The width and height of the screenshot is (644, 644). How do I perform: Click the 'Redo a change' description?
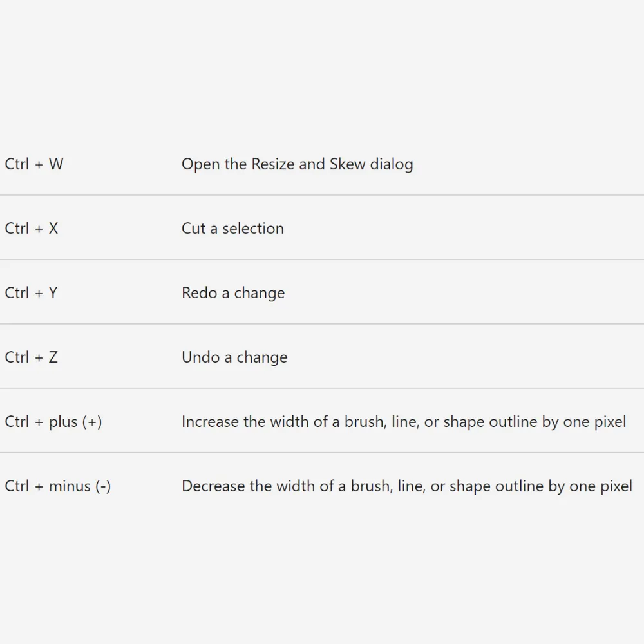(x=233, y=293)
